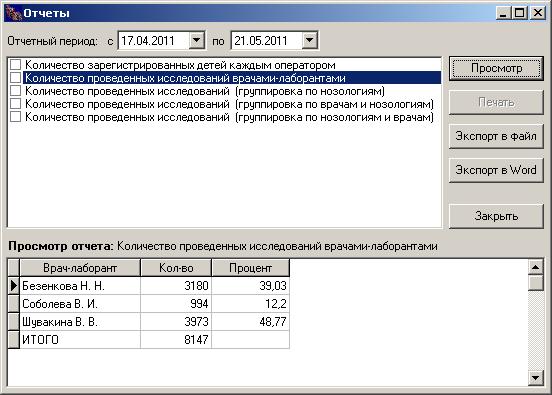The width and height of the screenshot is (552, 395).
Task: Click the Отчеты window title icon
Action: [x=13, y=13]
